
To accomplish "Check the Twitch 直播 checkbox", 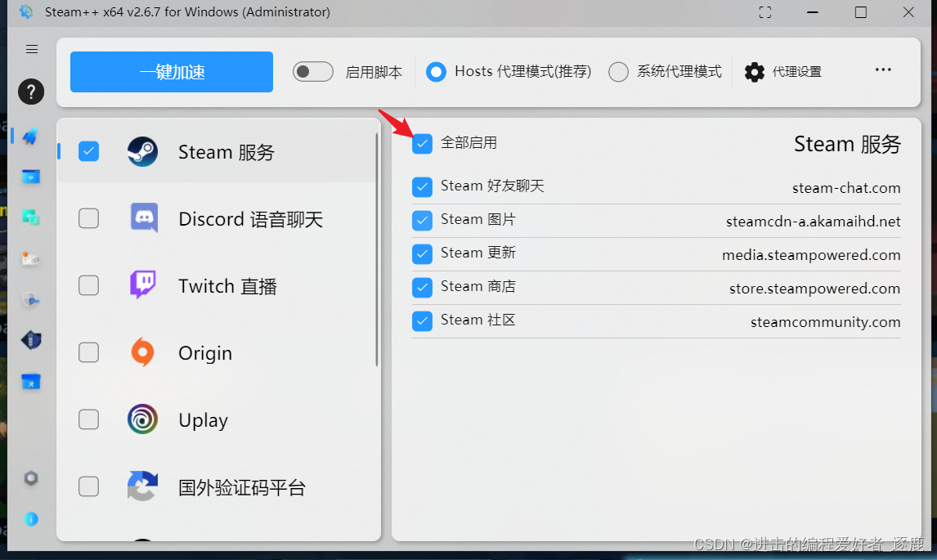I will point(88,285).
